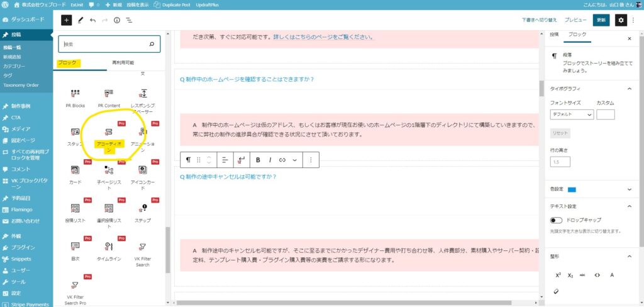Open editor settings gear
Image resolution: width=644 pixels, height=307 pixels.
click(x=621, y=20)
